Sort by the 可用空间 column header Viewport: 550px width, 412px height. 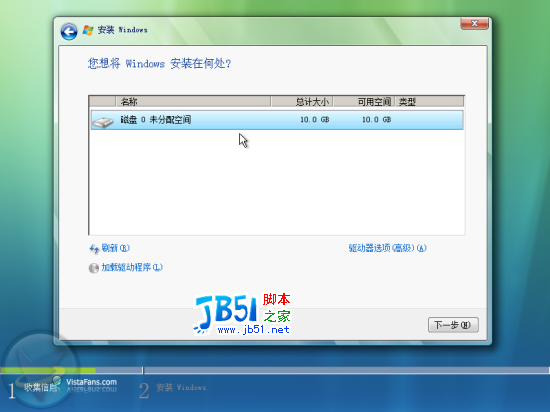click(364, 102)
